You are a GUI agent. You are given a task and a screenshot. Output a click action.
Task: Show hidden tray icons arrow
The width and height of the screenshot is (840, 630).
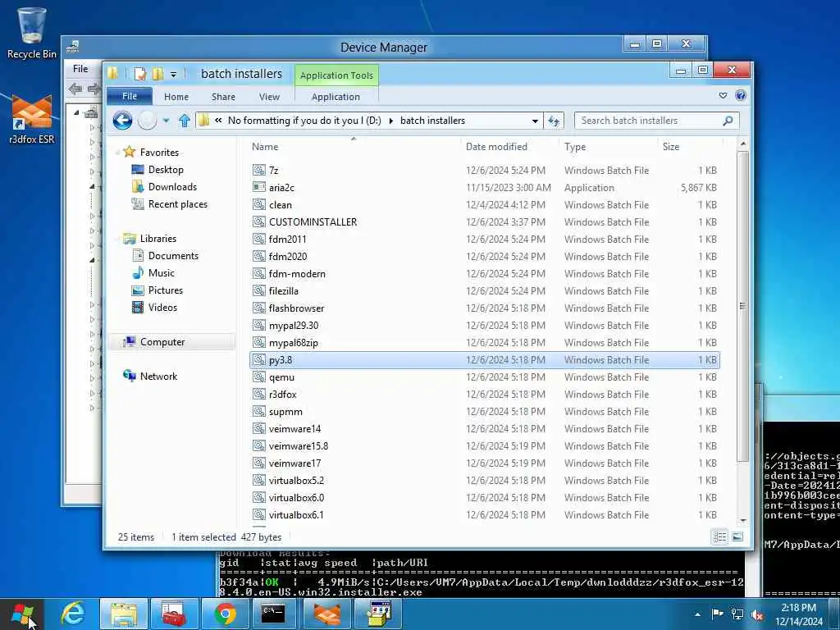pos(697,614)
